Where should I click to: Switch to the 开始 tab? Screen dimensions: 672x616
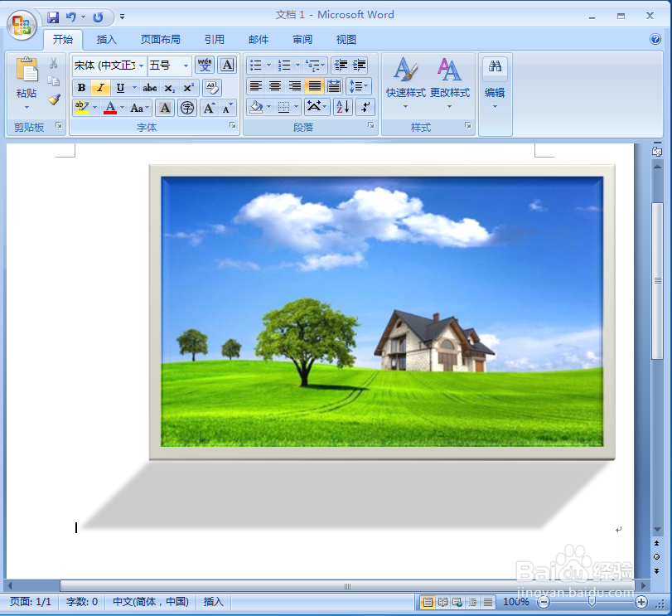(x=63, y=40)
